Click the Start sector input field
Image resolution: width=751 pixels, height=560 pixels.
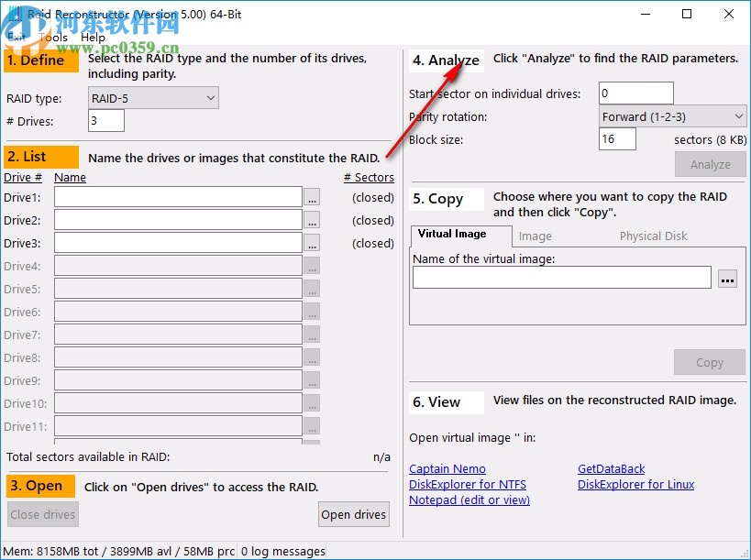pyautogui.click(x=636, y=93)
